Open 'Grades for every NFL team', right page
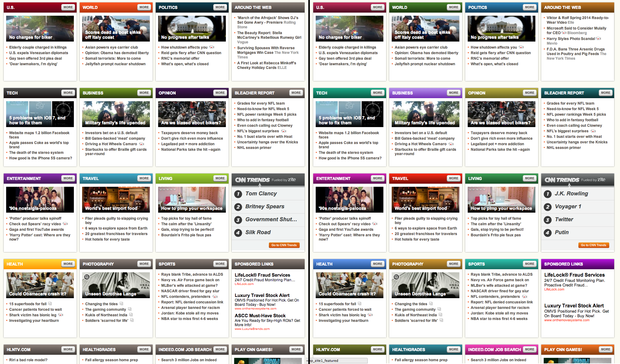 (x=570, y=103)
